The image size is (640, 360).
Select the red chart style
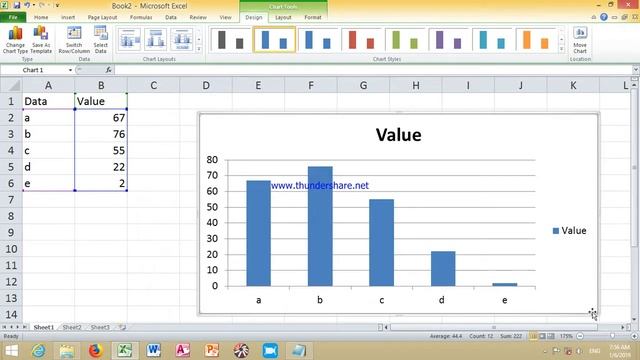pos(361,40)
